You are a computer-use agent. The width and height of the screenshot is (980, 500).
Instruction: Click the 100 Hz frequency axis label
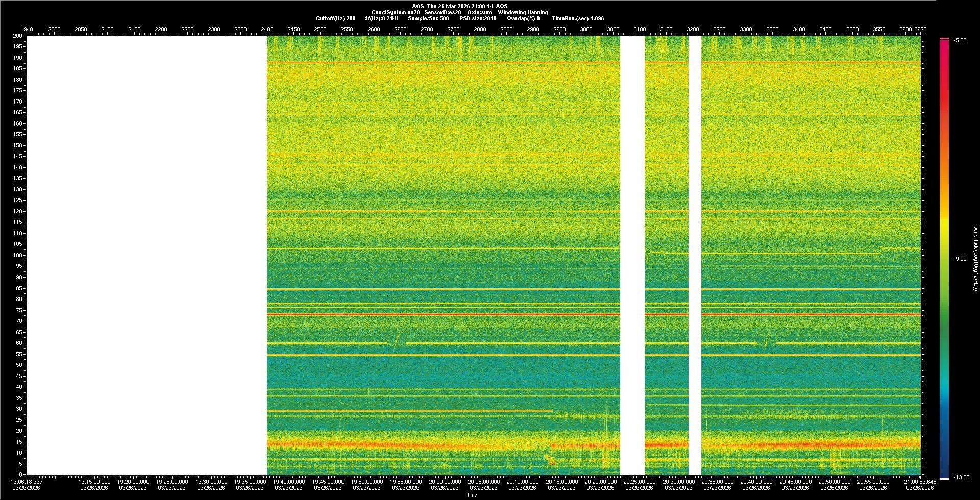pos(18,255)
